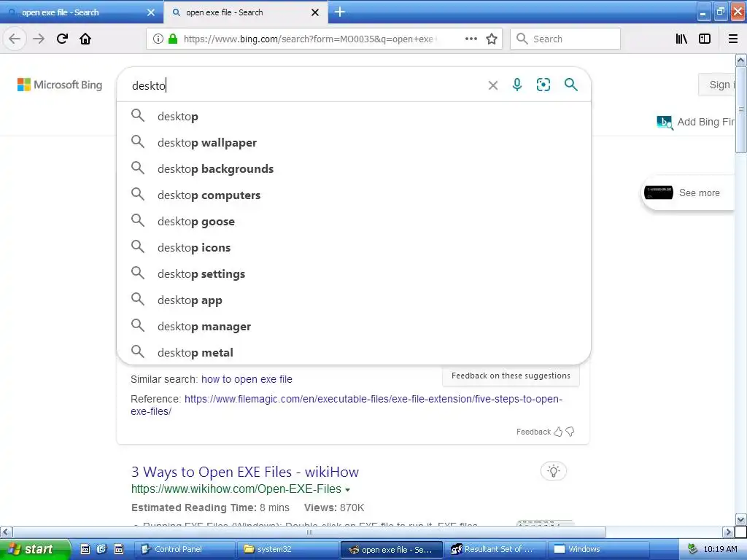This screenshot has width=747, height=560.
Task: Click the lightbulb insight icon near wikiHow result
Action: 553,472
